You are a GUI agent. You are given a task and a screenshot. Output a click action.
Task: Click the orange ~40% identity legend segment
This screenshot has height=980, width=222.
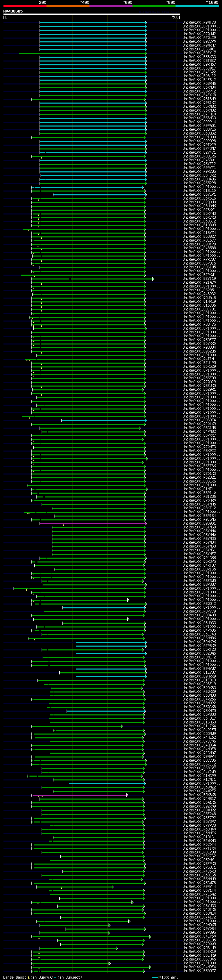point(68,6)
